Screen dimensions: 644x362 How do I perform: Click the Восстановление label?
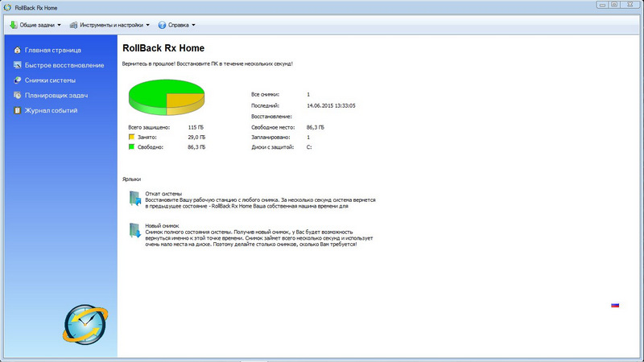(271, 117)
